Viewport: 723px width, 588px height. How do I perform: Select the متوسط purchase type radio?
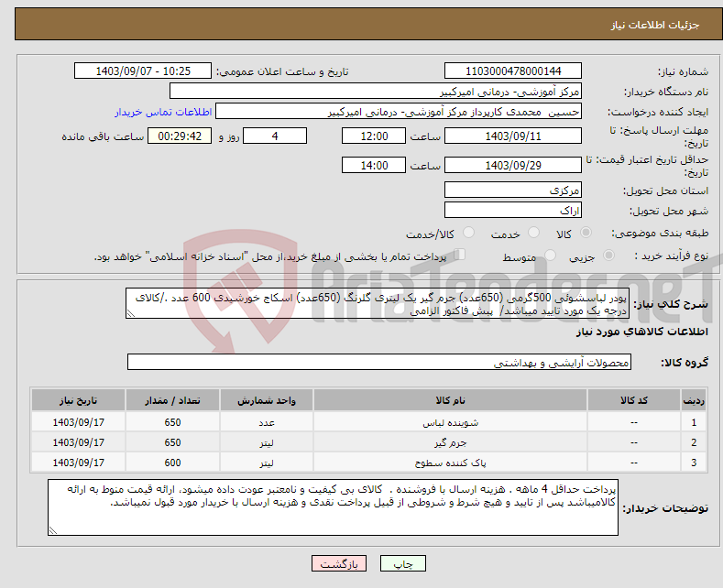tap(550, 256)
